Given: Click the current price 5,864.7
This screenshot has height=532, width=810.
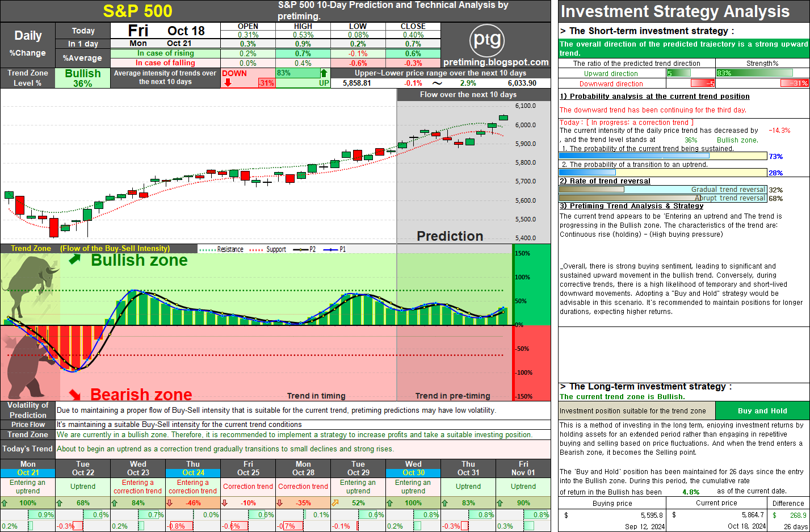Looking at the screenshot, I should (x=753, y=516).
